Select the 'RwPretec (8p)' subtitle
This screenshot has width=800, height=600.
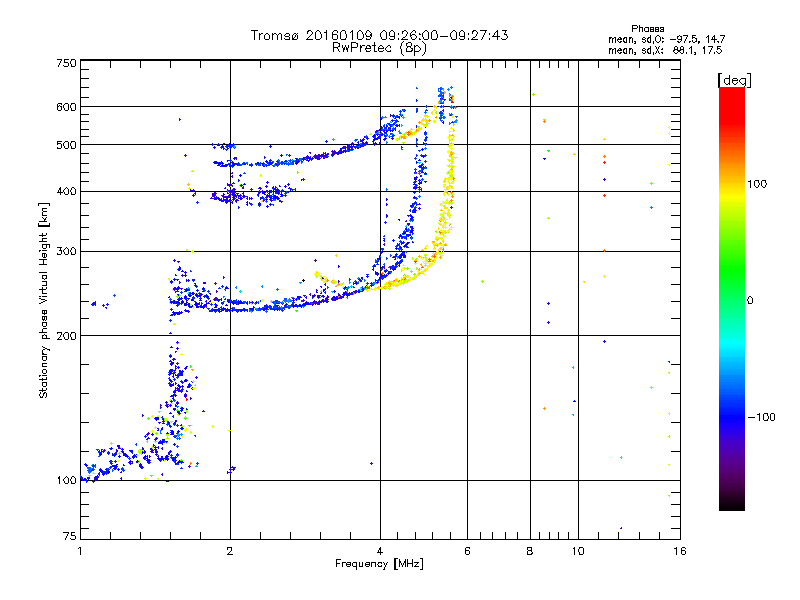point(379,48)
